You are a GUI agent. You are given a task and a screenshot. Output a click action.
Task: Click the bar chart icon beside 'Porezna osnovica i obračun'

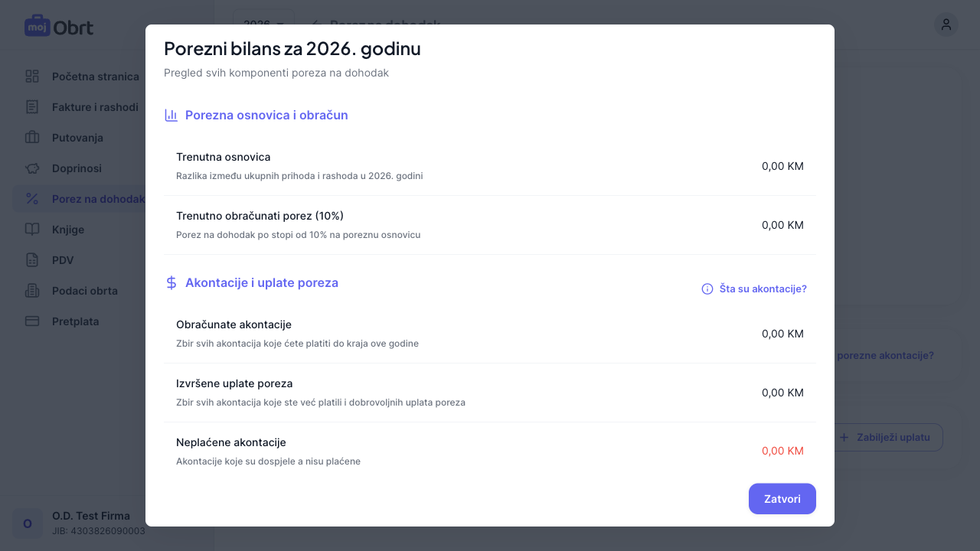171,116
